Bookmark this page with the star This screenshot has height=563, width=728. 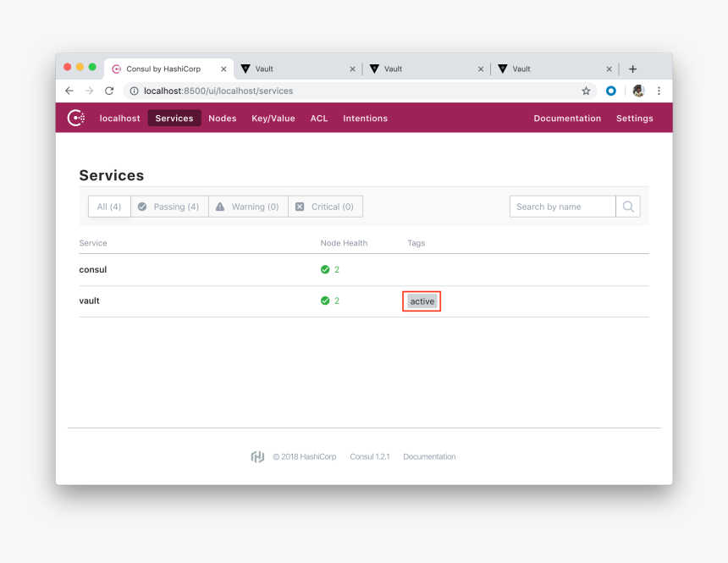(586, 91)
